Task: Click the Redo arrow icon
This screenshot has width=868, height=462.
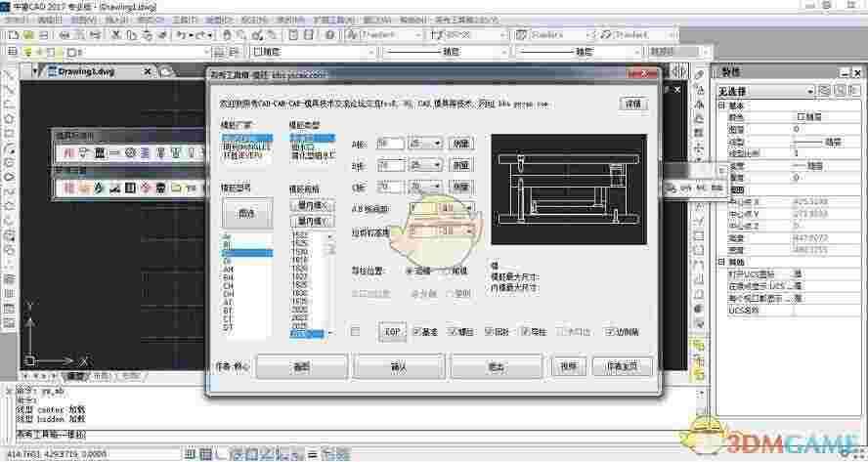Action: (199, 35)
